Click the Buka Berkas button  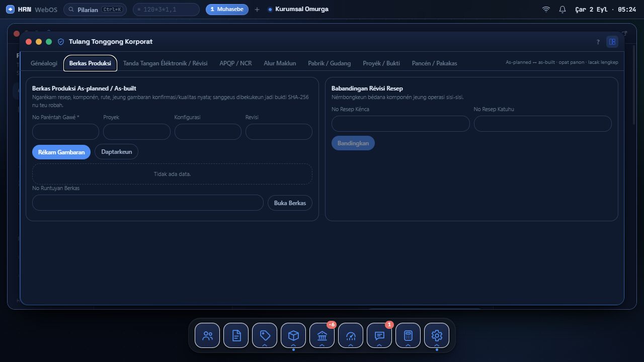[290, 203]
